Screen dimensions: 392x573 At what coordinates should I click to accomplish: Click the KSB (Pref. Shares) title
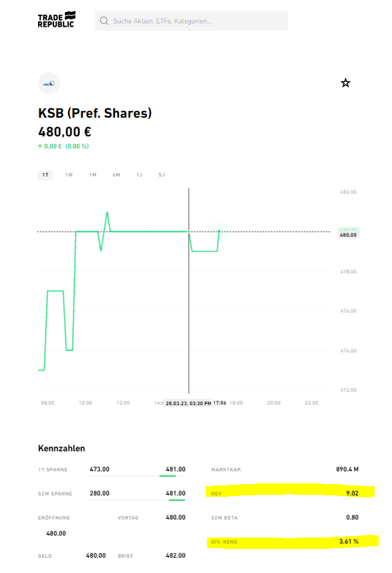pos(95,113)
